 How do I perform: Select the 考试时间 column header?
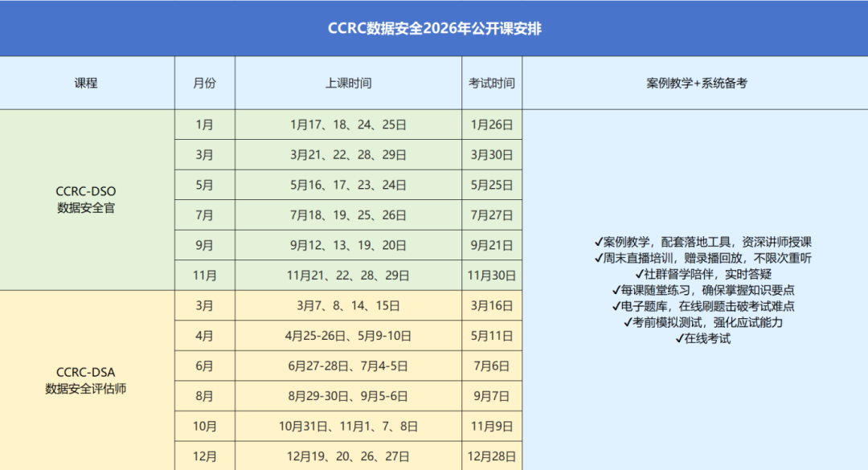(492, 83)
